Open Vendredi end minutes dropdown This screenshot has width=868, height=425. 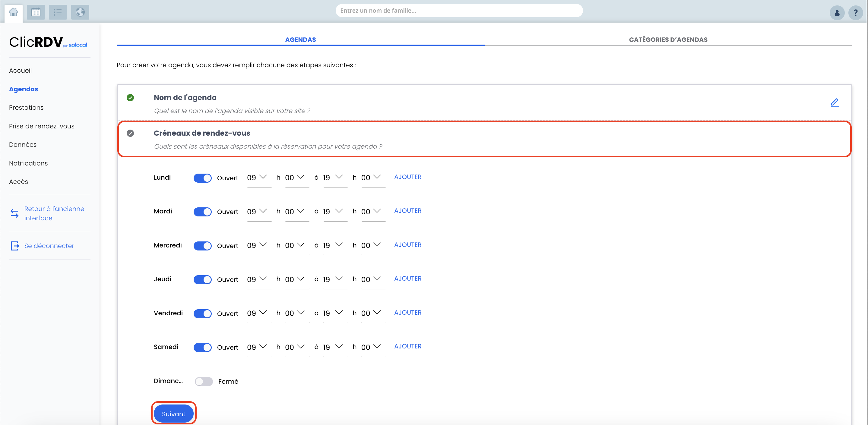(x=373, y=313)
